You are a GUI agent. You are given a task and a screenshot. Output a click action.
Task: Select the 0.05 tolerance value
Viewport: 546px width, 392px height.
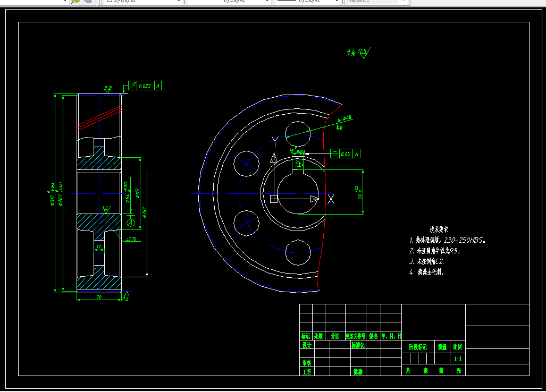coord(346,154)
